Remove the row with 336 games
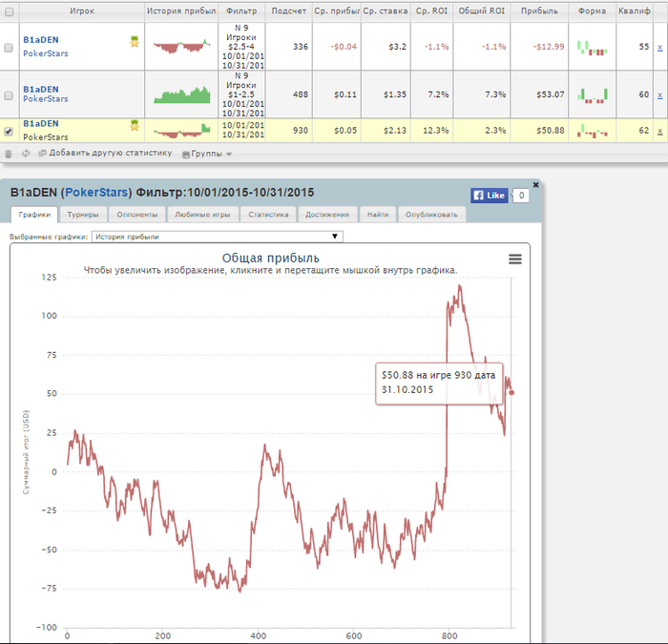This screenshot has width=668, height=644. (x=660, y=48)
